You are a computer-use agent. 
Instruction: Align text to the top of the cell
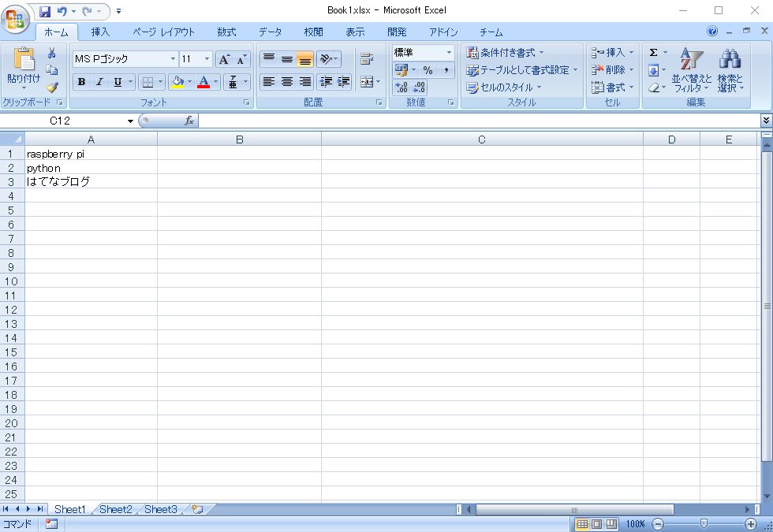coord(269,59)
